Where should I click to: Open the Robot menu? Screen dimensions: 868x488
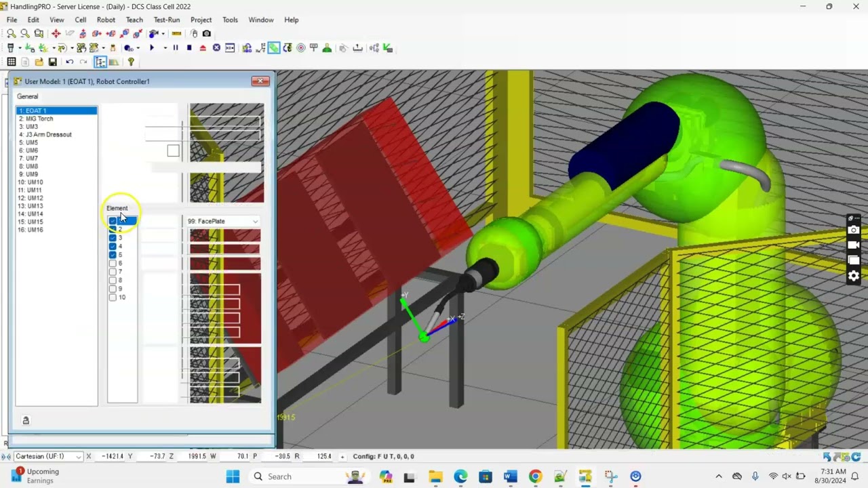pos(106,20)
